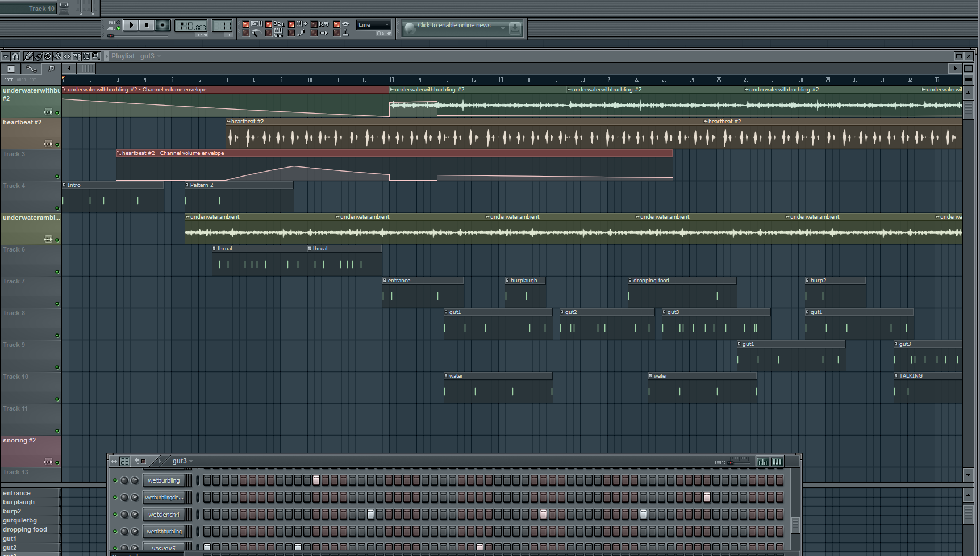This screenshot has height=556, width=980.
Task: Arm the Record button
Action: (x=162, y=25)
